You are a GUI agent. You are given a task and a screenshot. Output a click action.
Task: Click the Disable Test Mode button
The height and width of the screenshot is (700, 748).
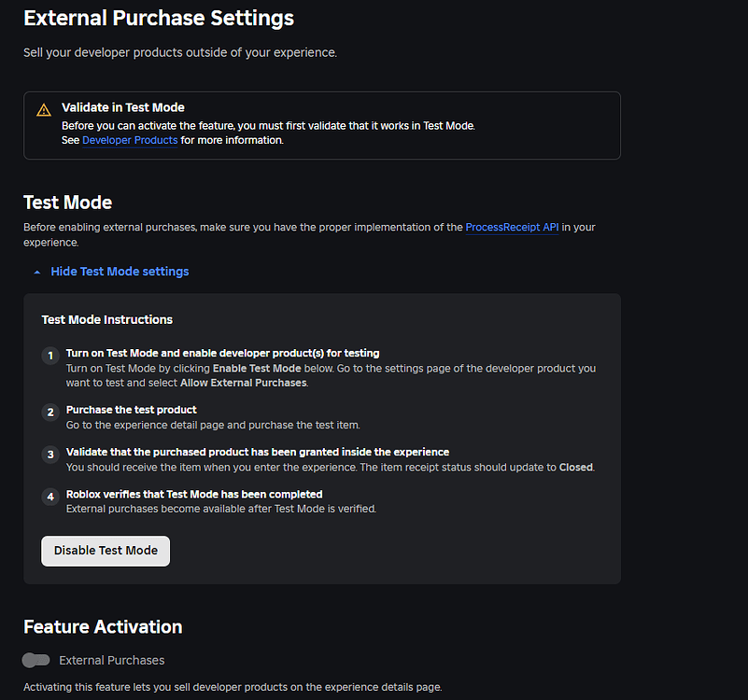click(x=106, y=551)
